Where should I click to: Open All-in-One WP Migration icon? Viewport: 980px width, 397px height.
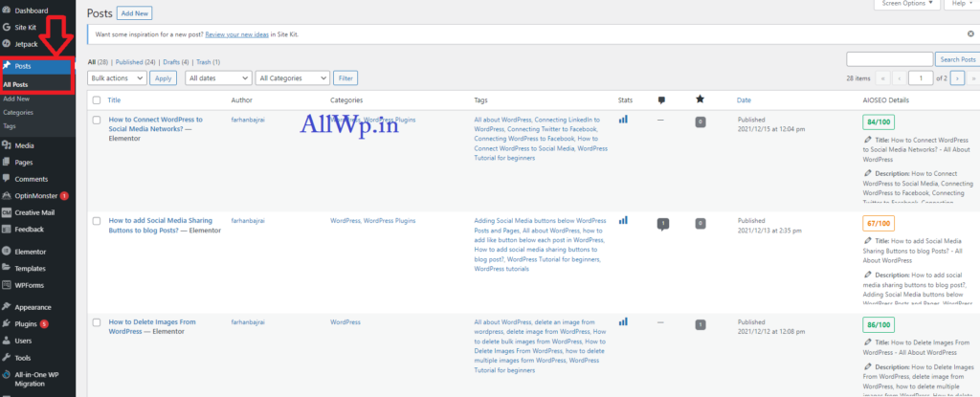point(7,375)
